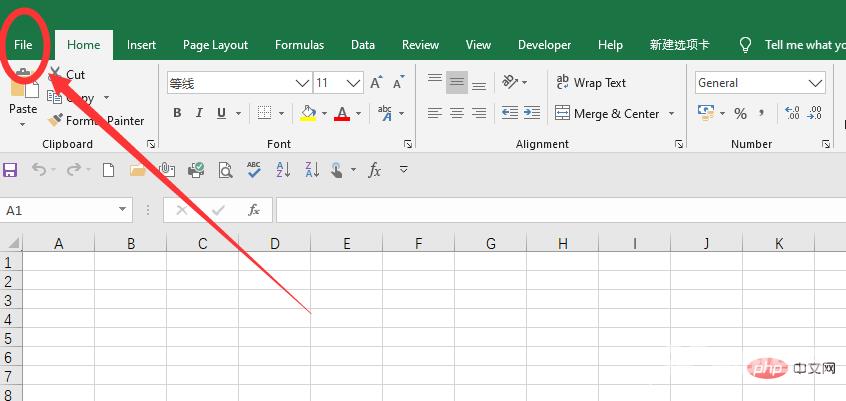Toggle Bold formatting
Image resolution: width=846 pixels, height=401 pixels.
point(177,113)
